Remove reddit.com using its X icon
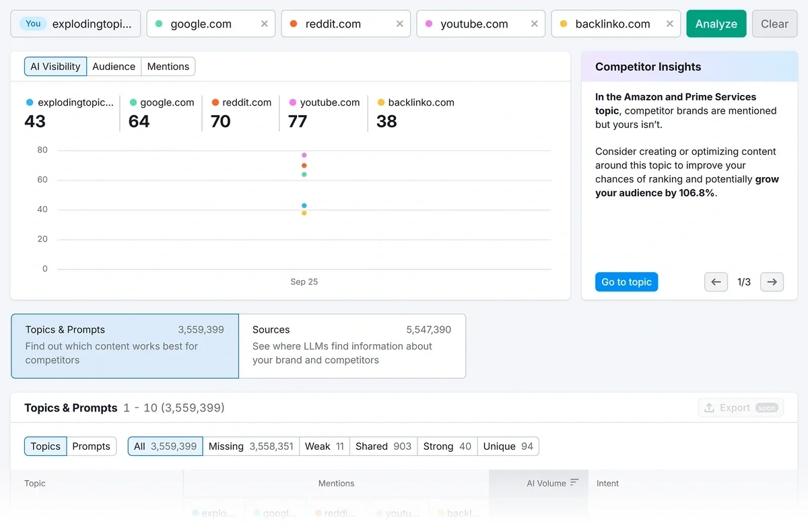The image size is (808, 532). pyautogui.click(x=399, y=24)
